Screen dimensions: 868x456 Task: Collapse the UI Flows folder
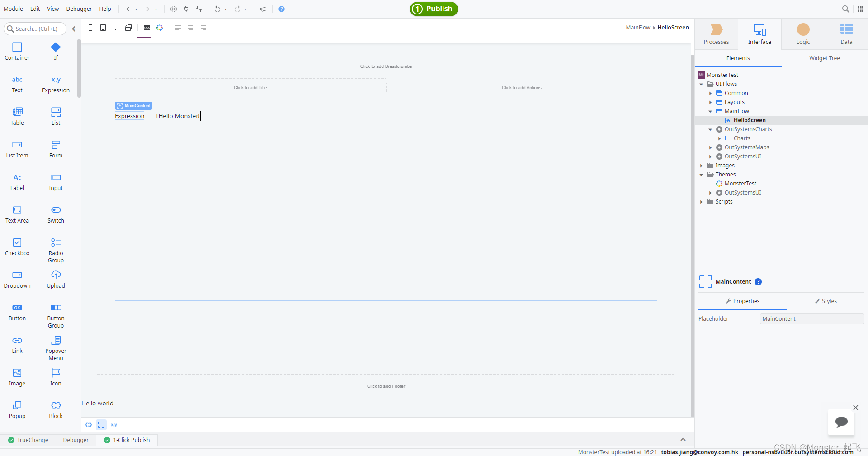click(701, 84)
